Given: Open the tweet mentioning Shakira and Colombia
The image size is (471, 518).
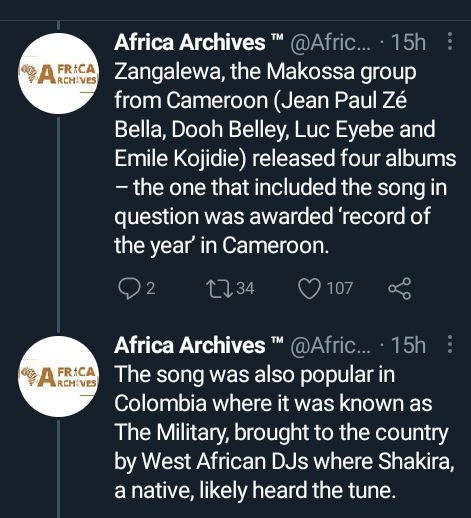Looking at the screenshot, I should [284, 432].
